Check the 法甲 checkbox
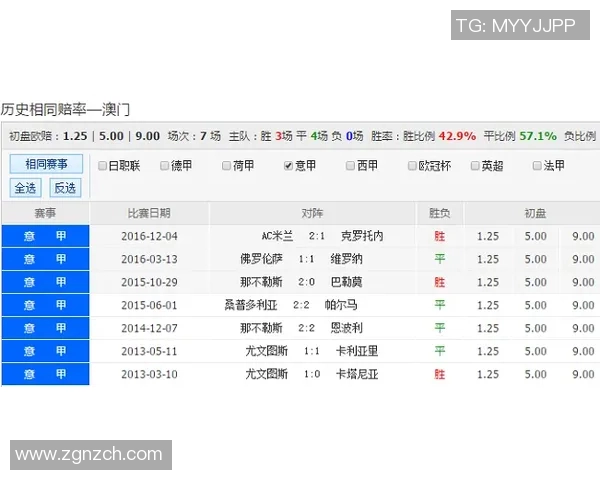Image resolution: width=600 pixels, height=480 pixels. 537,166
